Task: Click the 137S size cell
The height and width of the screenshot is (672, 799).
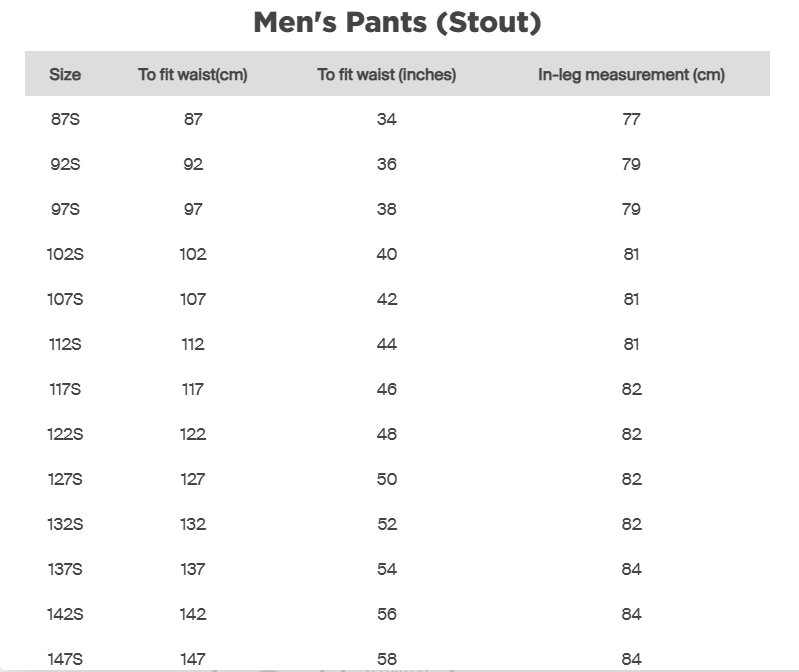Action: [x=65, y=570]
